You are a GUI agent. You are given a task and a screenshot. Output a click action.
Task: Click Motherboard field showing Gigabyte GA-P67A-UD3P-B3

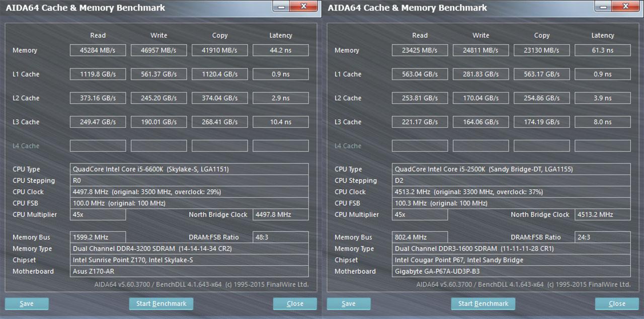(511, 271)
